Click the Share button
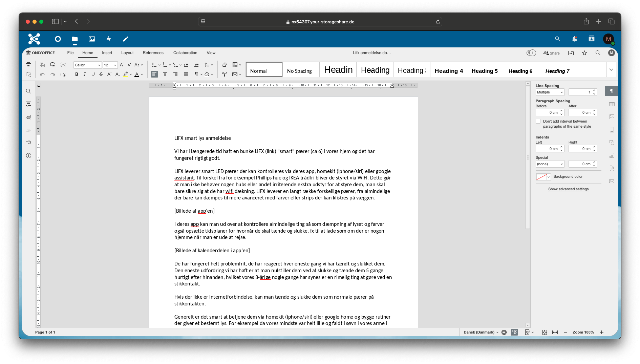This screenshot has width=640, height=364. point(551,53)
